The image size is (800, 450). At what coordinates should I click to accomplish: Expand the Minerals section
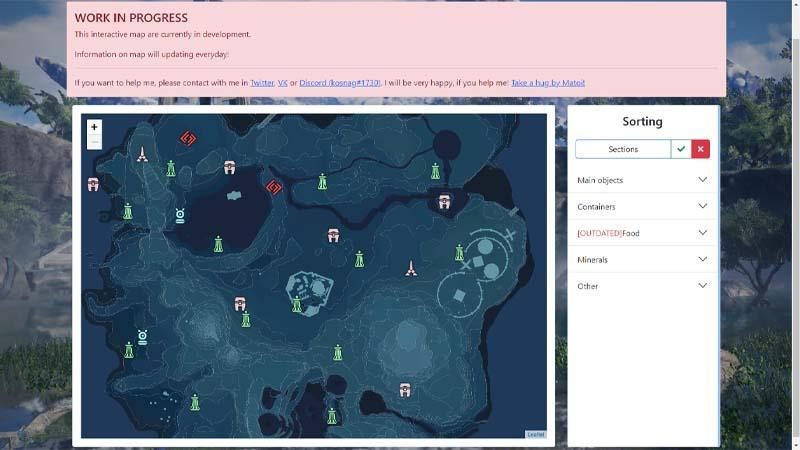642,260
